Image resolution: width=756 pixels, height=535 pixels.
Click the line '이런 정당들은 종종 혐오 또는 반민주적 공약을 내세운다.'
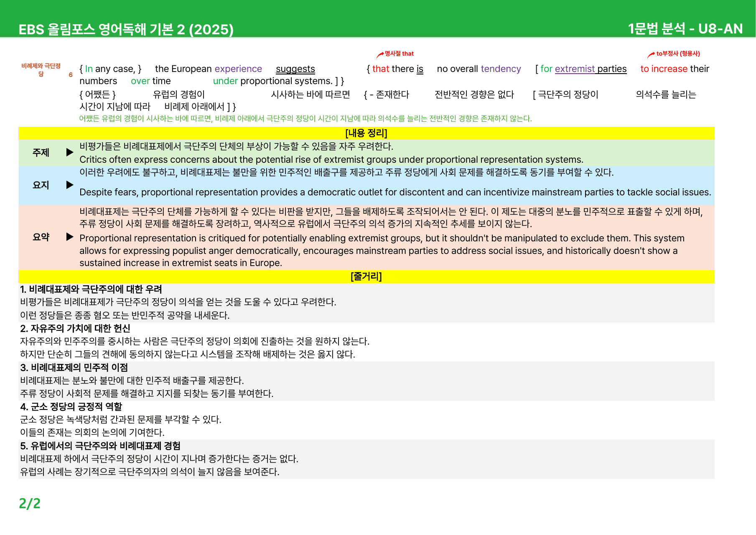(125, 315)
